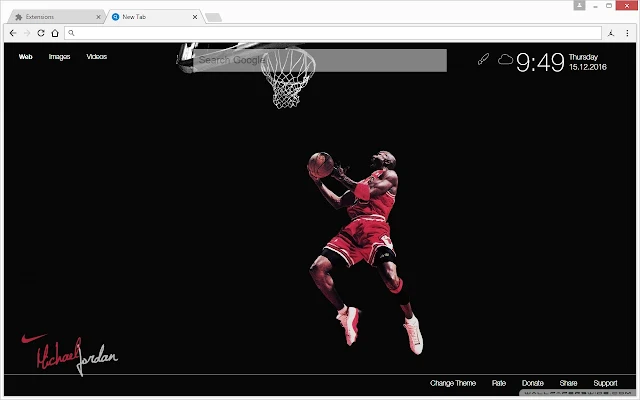The height and width of the screenshot is (400, 640).
Task: Click the magnifier icon in address bar
Action: (71, 33)
